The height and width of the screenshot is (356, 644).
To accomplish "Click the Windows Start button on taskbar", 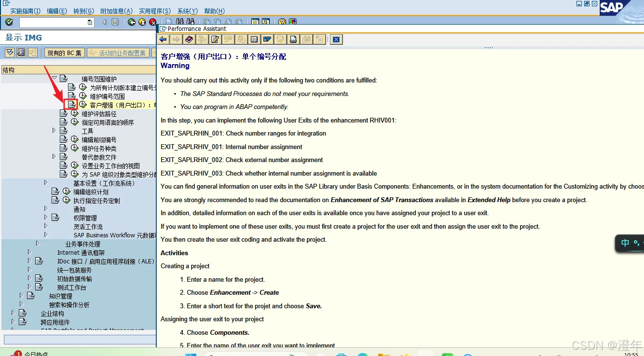I will click(x=191, y=354).
